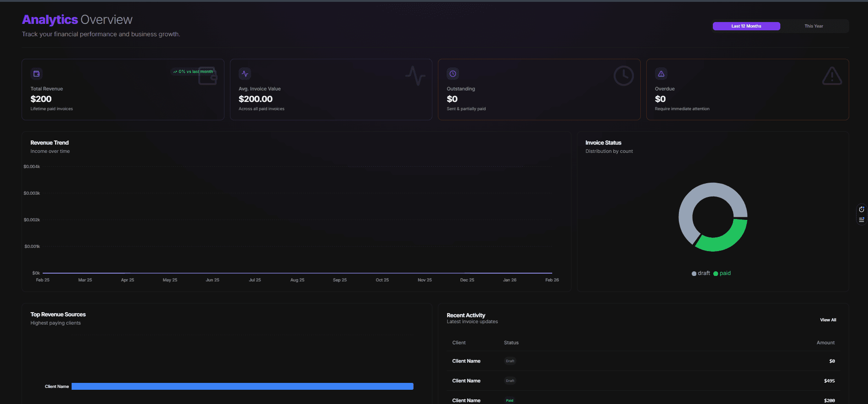Click the Status column header
868x404 pixels.
click(511, 343)
